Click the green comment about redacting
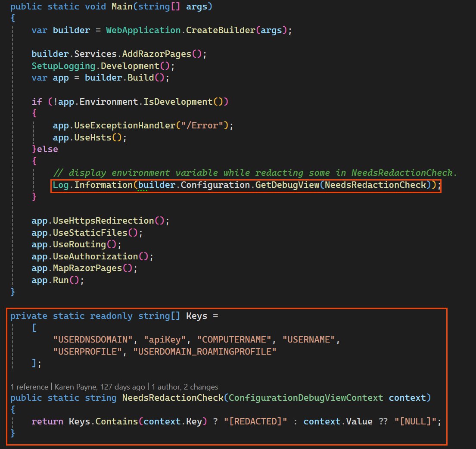 point(255,173)
